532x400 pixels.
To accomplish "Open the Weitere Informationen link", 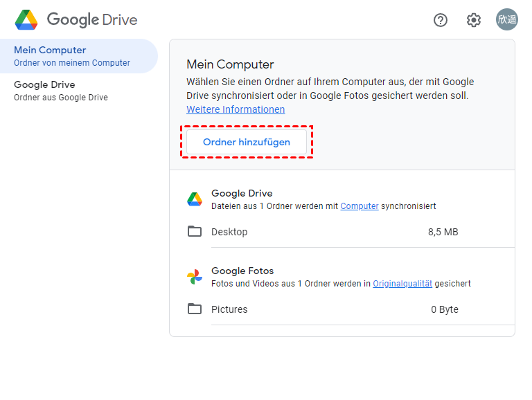I will tap(236, 109).
